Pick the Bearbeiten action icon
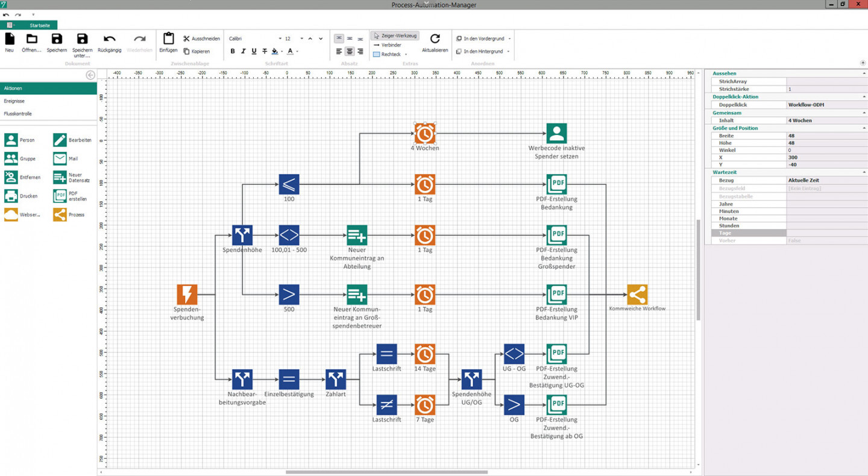 (60, 140)
